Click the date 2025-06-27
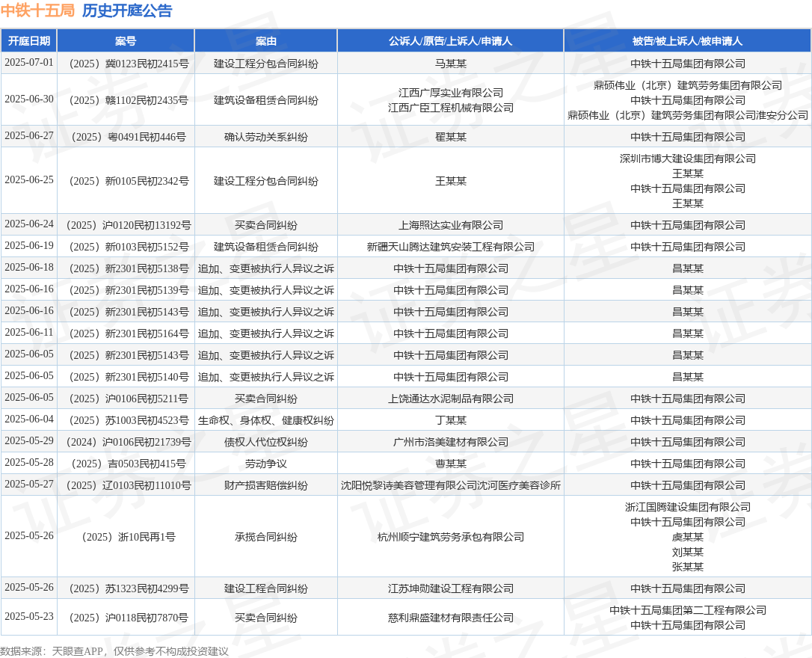Screen dimensions: 812x658 click(x=29, y=136)
